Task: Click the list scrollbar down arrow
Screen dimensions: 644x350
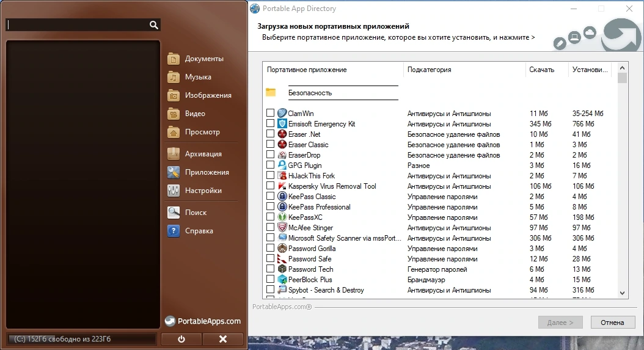Action: pyautogui.click(x=622, y=293)
